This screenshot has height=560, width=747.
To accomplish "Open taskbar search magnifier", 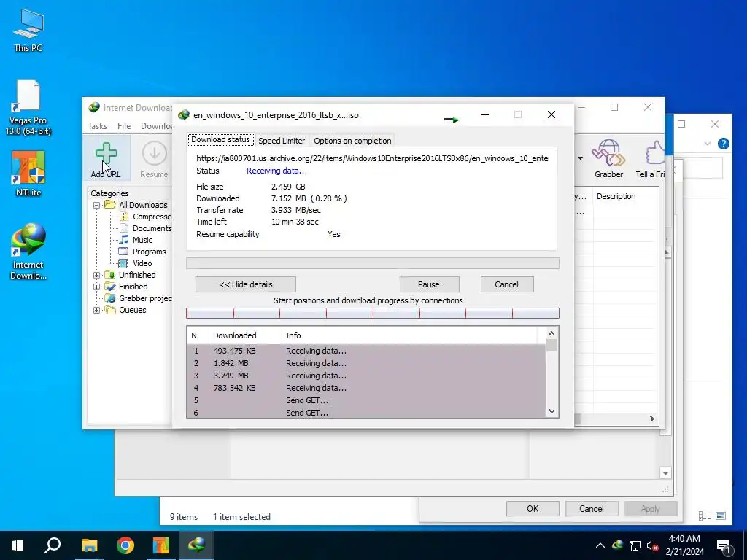I will [x=53, y=545].
